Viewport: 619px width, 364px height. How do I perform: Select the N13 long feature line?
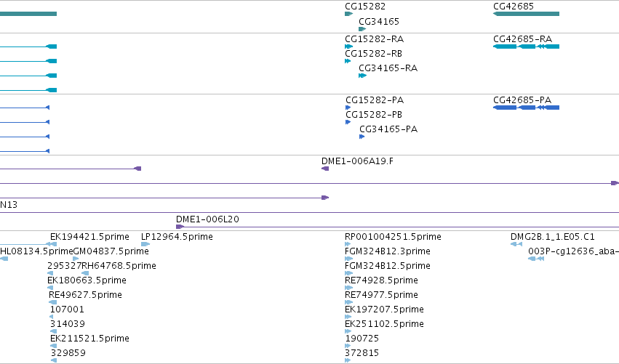click(x=310, y=213)
